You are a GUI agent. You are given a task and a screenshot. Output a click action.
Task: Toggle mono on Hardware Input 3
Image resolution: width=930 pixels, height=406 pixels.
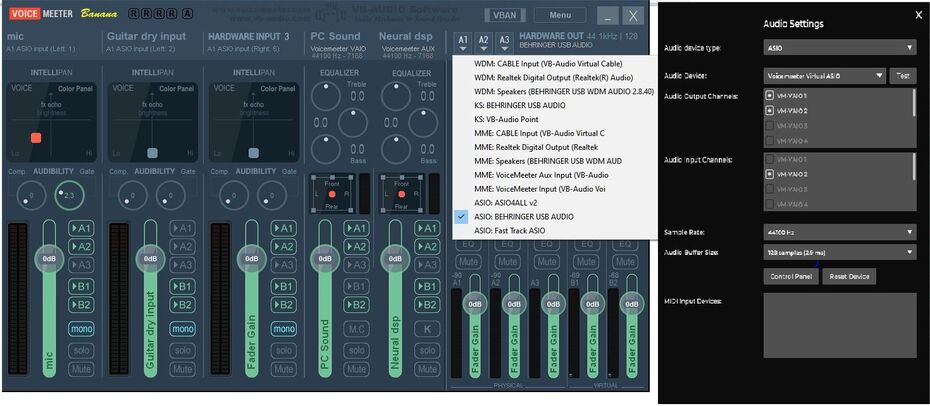click(x=284, y=328)
